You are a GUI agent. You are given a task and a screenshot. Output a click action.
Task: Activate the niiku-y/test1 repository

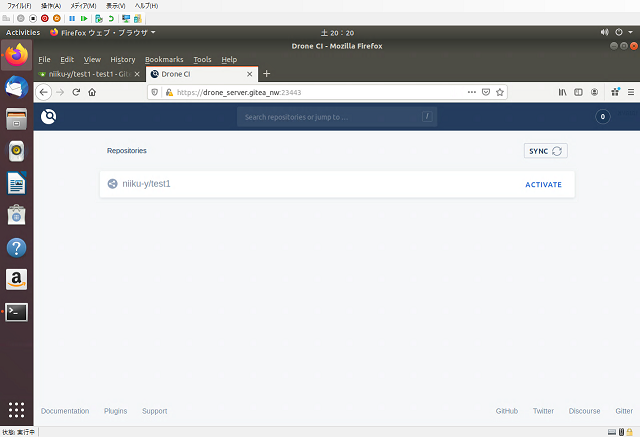pos(543,184)
